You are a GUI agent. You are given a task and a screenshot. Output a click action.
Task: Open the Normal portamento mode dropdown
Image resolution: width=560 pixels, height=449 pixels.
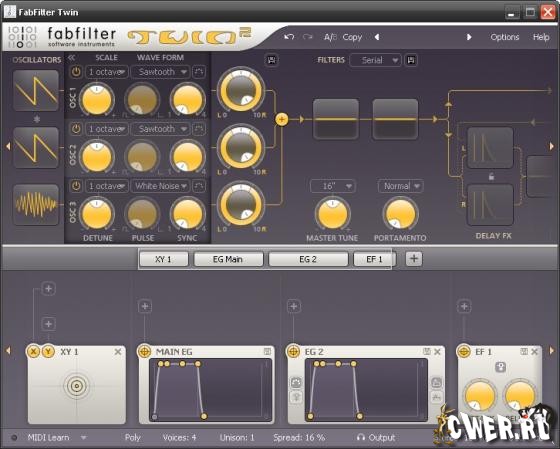click(400, 186)
